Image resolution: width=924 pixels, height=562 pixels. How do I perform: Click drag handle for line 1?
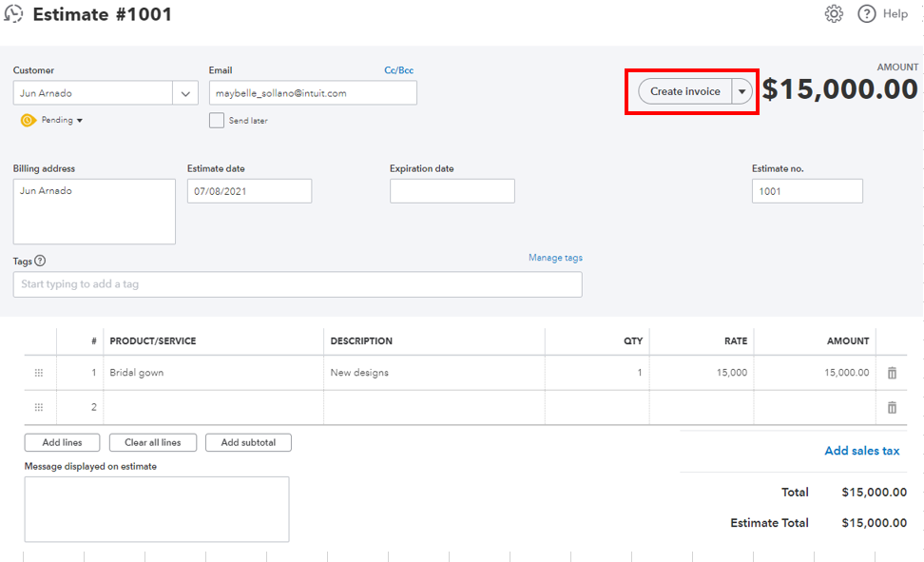click(x=39, y=373)
